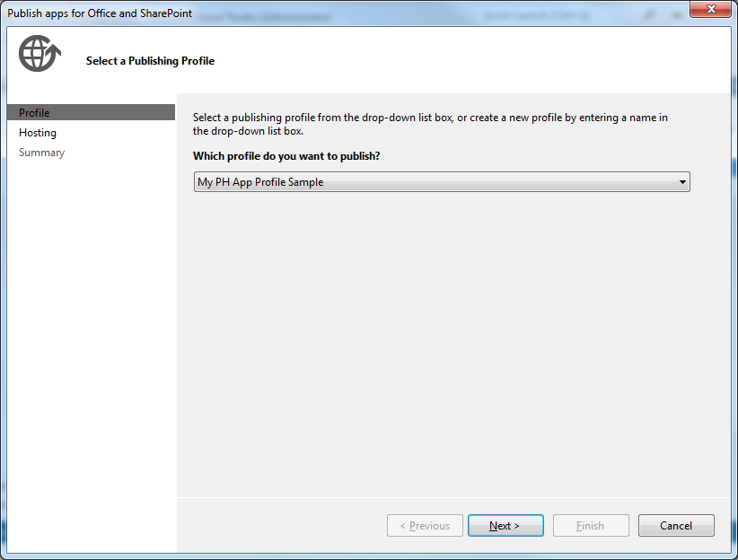Screen dimensions: 738x560
Task: Click the Select a Publishing Profile heading
Action: click(150, 60)
